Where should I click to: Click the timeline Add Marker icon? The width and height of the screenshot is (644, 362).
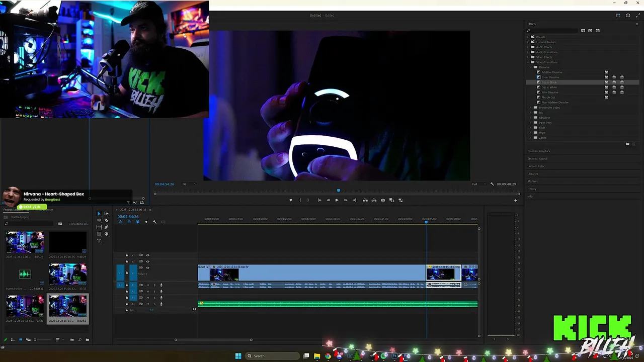[x=146, y=222]
